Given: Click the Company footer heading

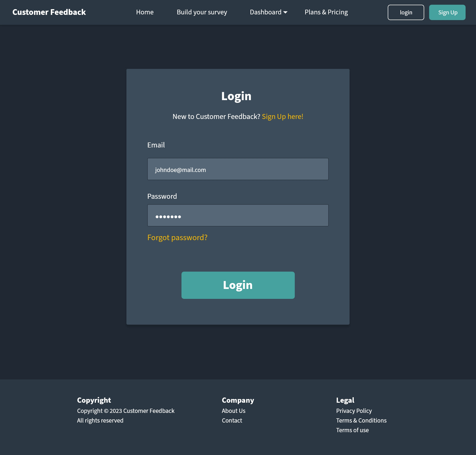Looking at the screenshot, I should tap(238, 400).
